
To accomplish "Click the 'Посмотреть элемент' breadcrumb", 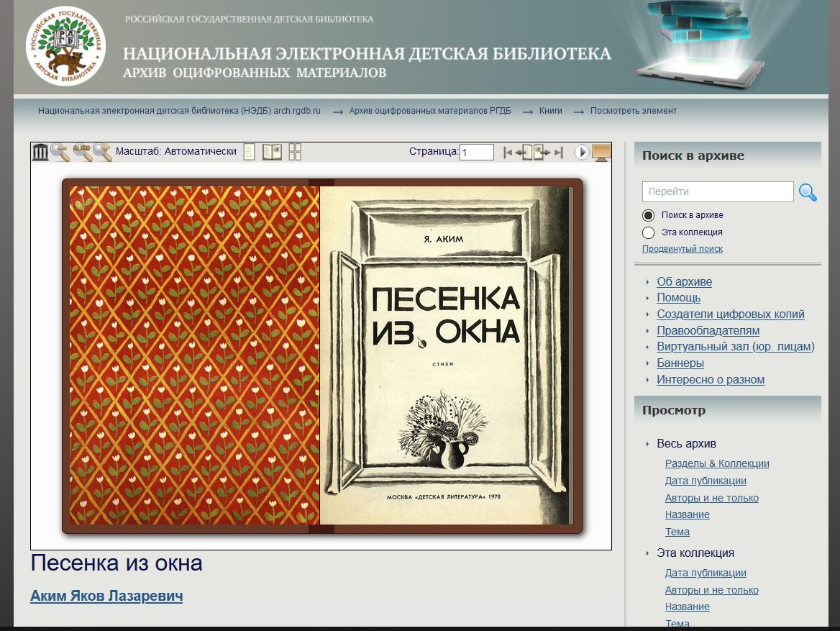I will click(x=633, y=110).
